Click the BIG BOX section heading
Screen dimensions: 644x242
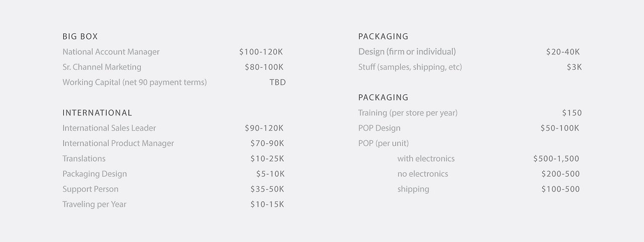(x=80, y=36)
